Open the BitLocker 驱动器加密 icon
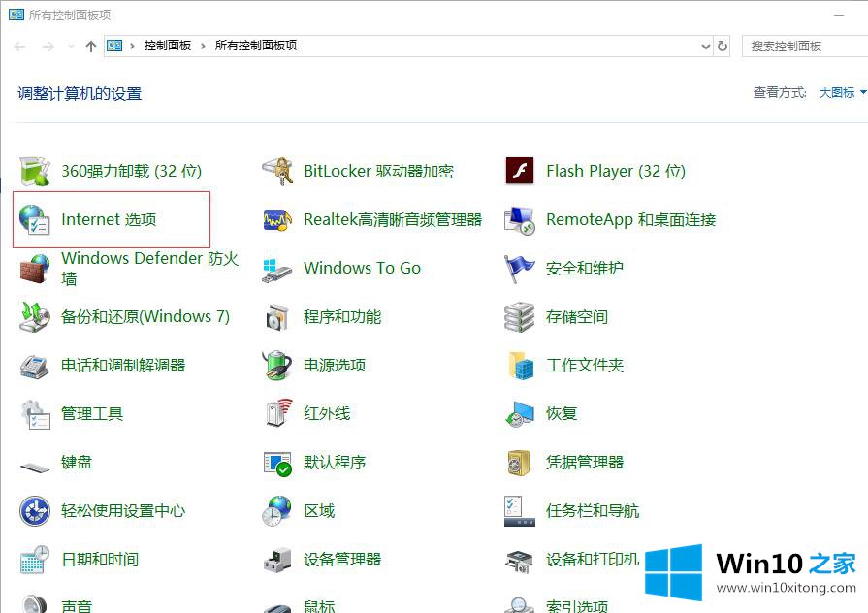The image size is (868, 613). pyautogui.click(x=277, y=171)
